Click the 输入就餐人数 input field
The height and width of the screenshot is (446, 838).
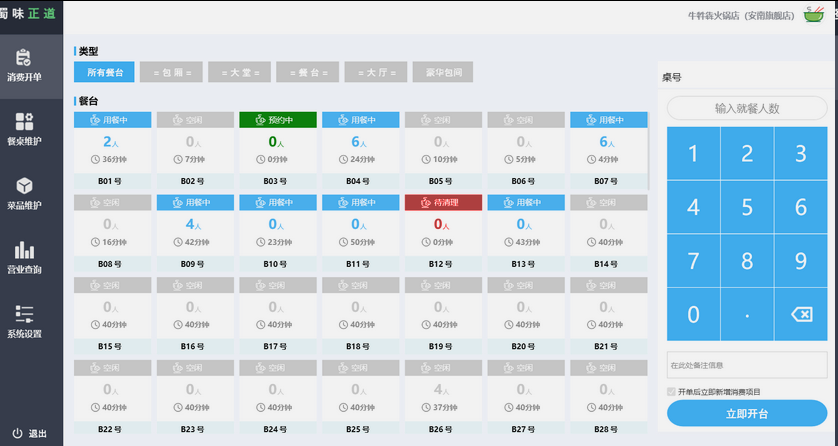(747, 108)
